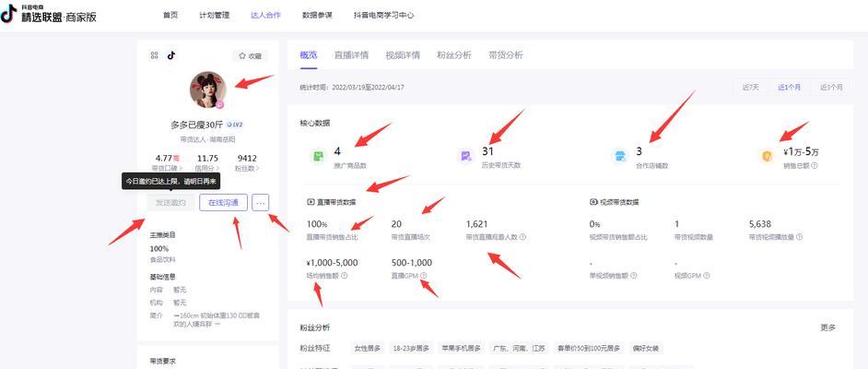
Task: Click help icon beside 单视频销售额
Action: (633, 275)
